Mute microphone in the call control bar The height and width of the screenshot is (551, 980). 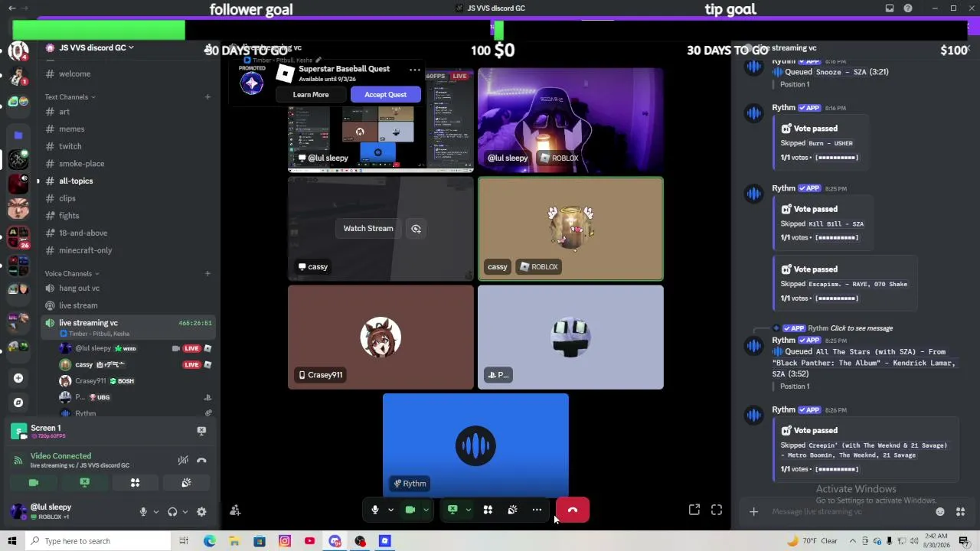[x=374, y=510]
